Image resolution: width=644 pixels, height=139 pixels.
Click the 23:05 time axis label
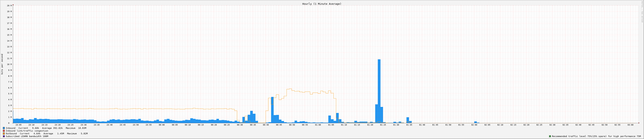point(19,125)
